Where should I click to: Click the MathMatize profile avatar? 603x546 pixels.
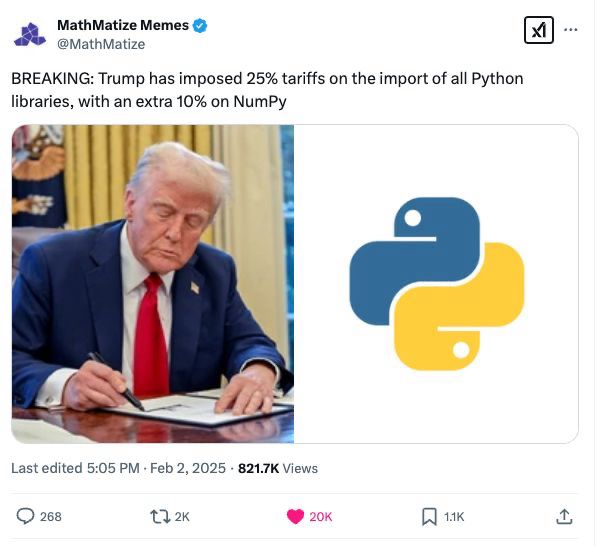coord(30,35)
